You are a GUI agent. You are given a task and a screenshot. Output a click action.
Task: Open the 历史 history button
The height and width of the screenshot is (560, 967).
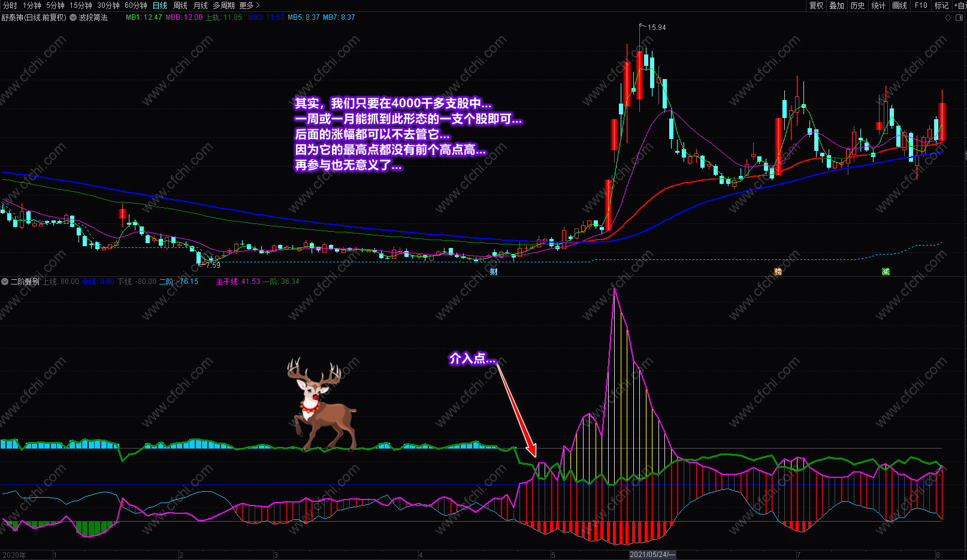coord(858,5)
